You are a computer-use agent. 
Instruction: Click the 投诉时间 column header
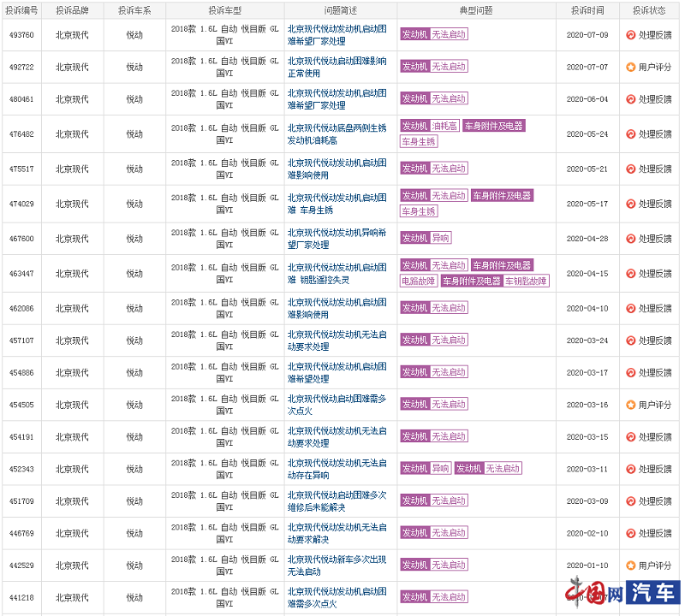point(587,10)
